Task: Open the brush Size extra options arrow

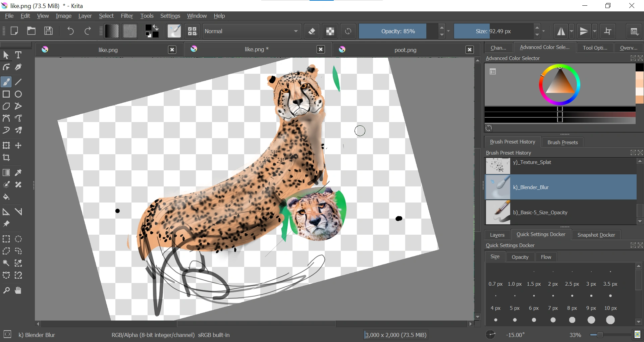Action: coord(544,31)
